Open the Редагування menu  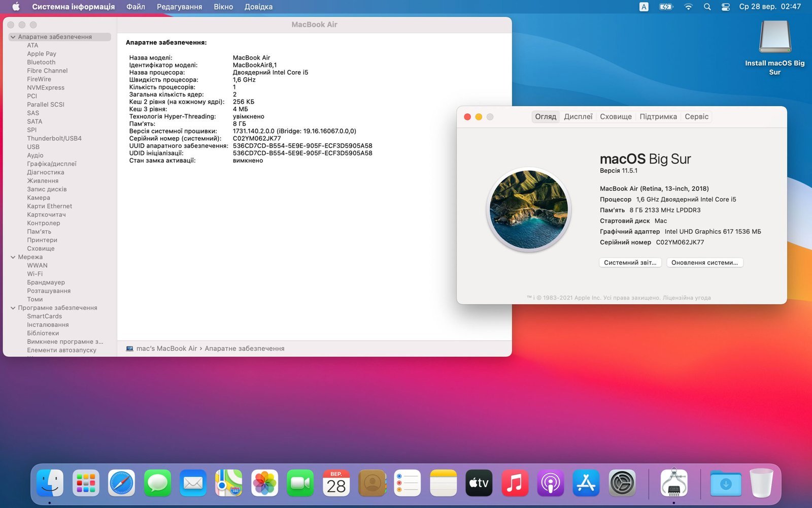(x=179, y=7)
